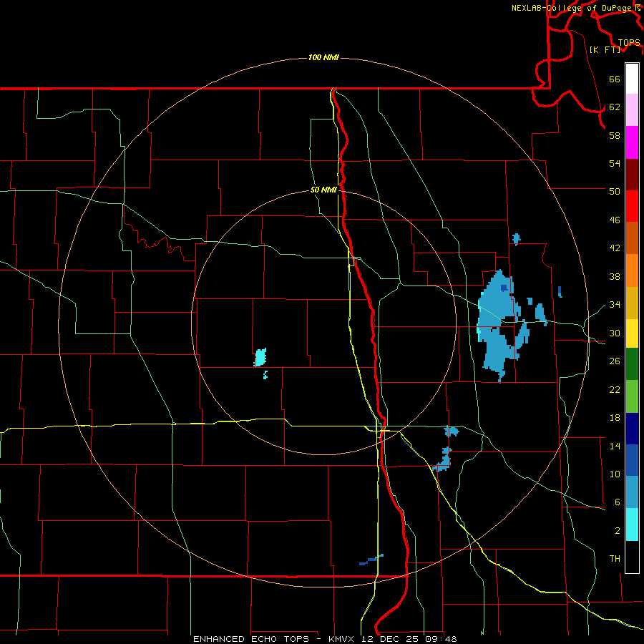Select the black threshold swatch on the scale

(632, 557)
